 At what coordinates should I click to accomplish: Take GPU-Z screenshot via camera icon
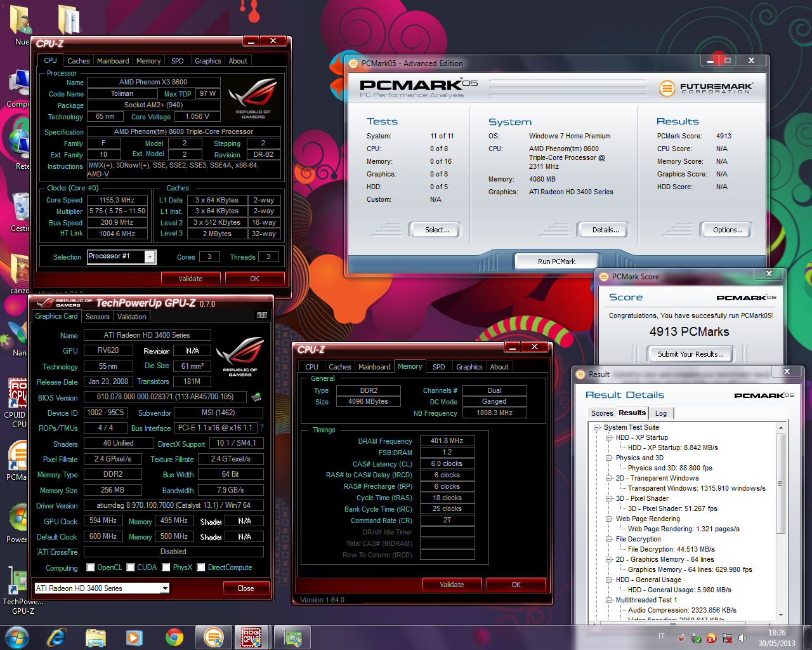click(x=261, y=315)
